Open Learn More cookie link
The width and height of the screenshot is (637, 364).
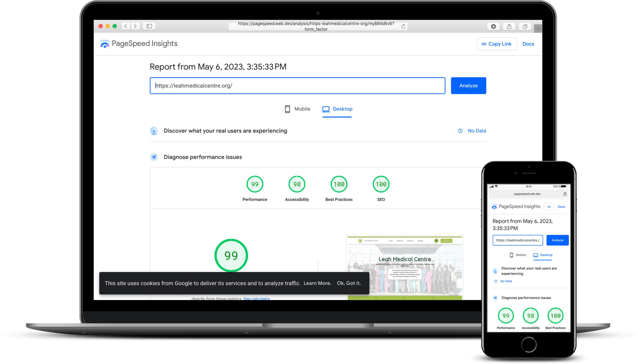coord(317,283)
